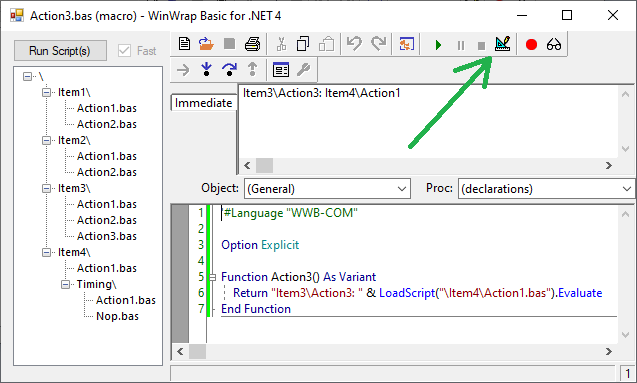Click the Paste clipboard icon

(x=326, y=44)
